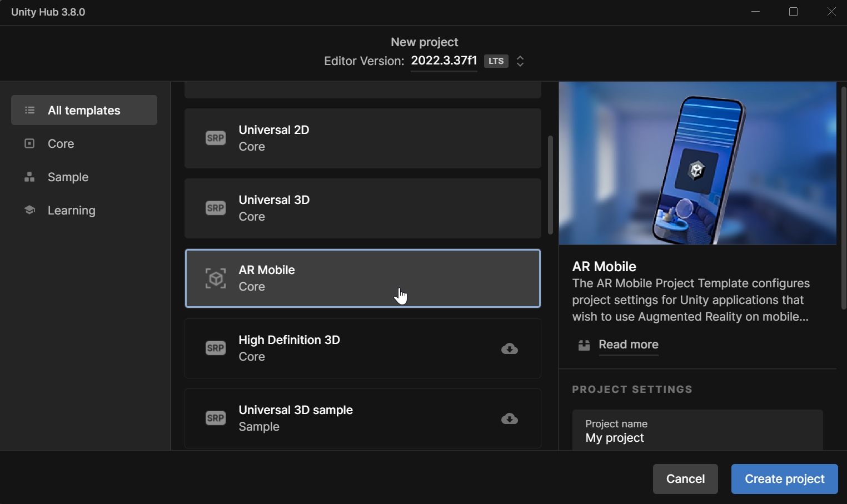Click the Sample category blocks icon
Image resolution: width=847 pixels, height=504 pixels.
(x=29, y=177)
